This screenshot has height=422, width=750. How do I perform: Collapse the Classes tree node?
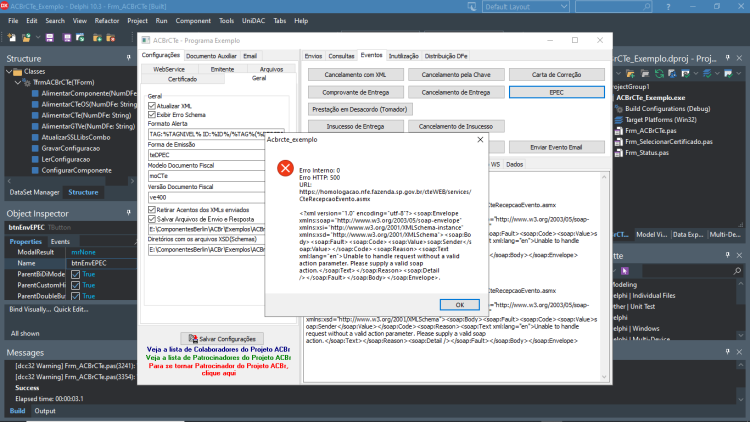pyautogui.click(x=9, y=71)
